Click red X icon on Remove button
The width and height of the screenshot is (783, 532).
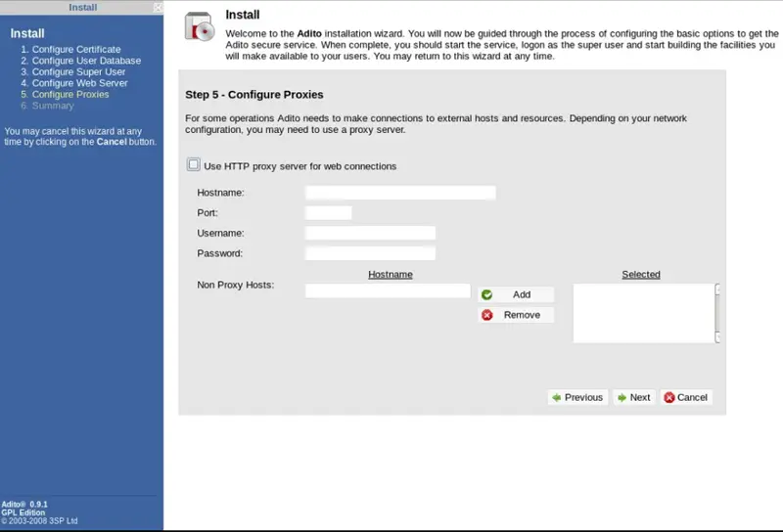[486, 315]
